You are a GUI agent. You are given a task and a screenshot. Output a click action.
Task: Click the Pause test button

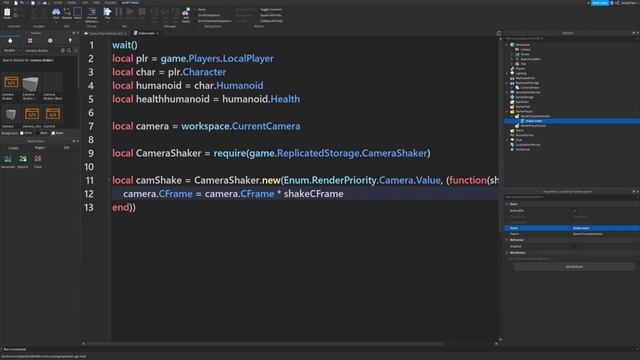coord(118,12)
